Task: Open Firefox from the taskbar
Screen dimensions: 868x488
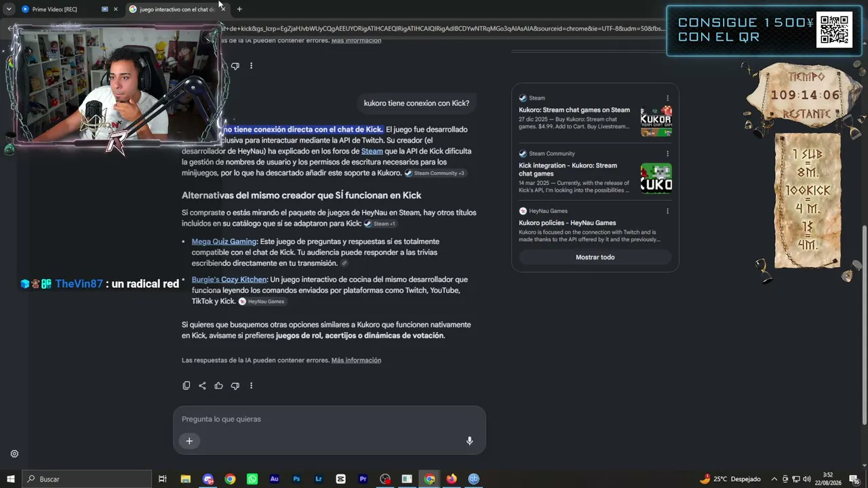Action: click(452, 479)
